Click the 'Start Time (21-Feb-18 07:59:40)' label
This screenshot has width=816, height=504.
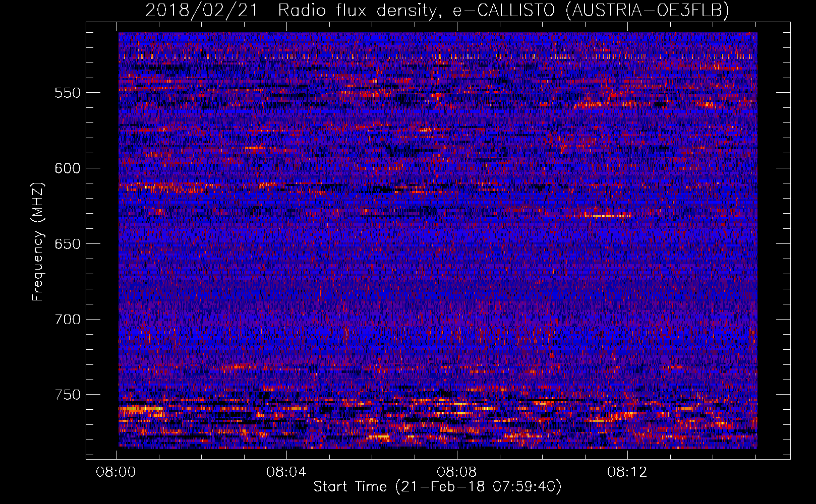coord(437,487)
